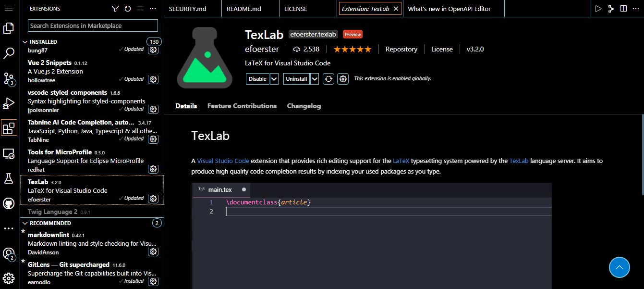Switch to the README.md tab
This screenshot has width=644, height=289.
(x=250, y=9)
